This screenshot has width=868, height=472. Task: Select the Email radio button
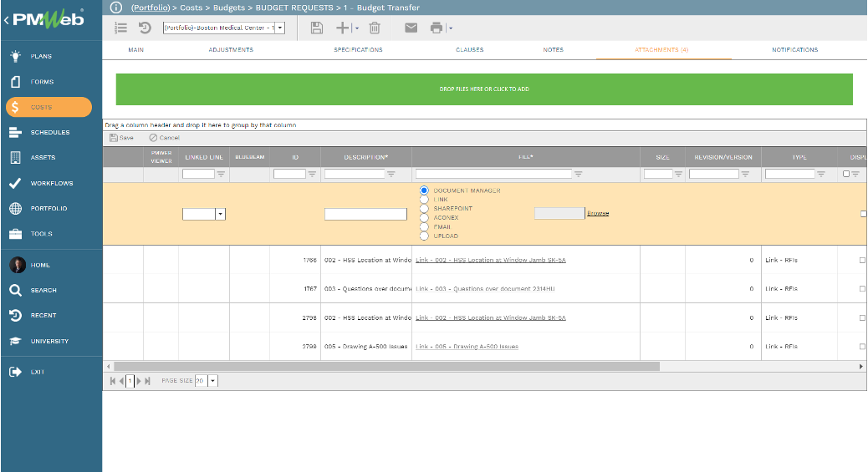(x=424, y=227)
